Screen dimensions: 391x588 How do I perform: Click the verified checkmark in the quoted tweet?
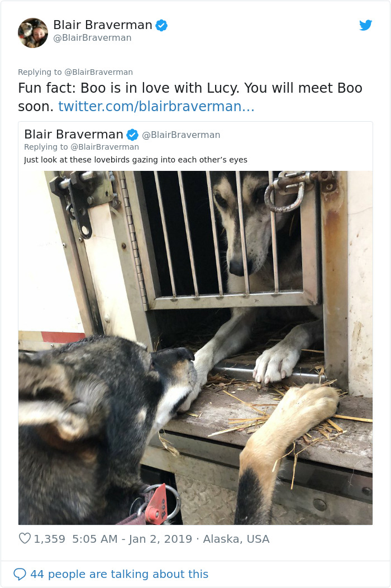click(132, 134)
